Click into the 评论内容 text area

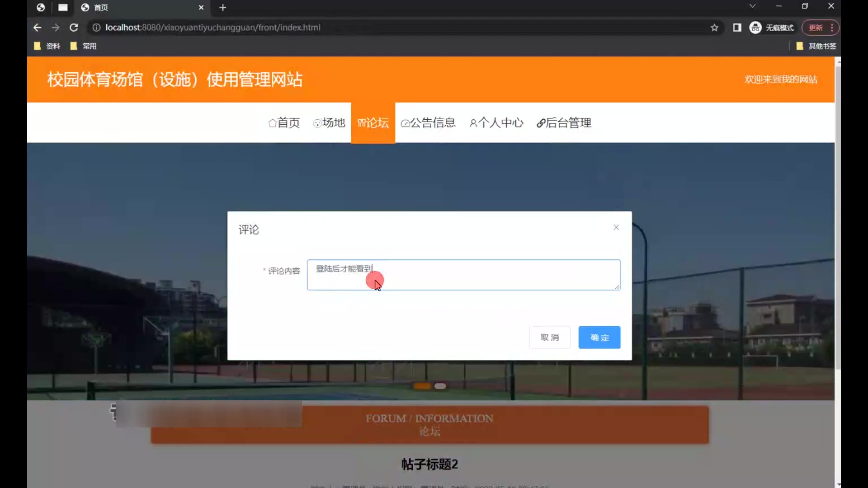coord(463,275)
